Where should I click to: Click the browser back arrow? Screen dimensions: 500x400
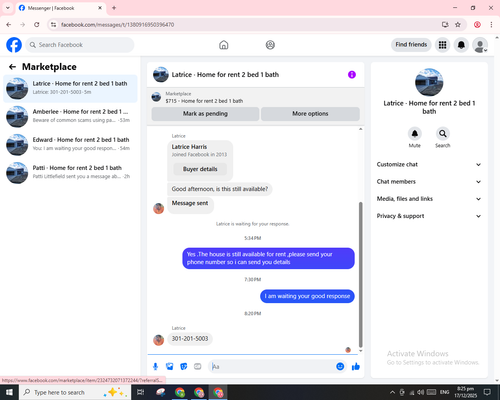click(9, 25)
